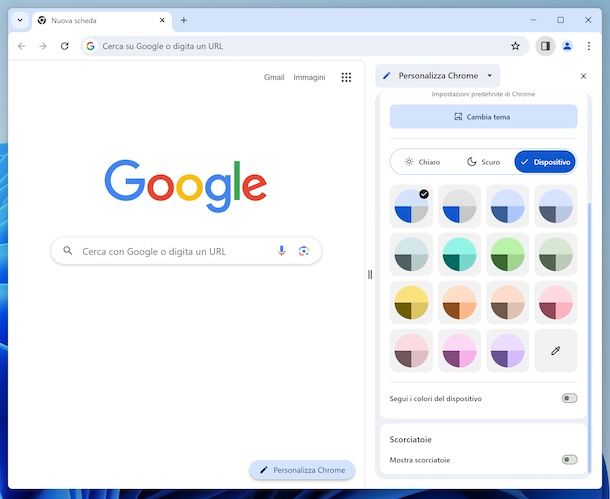This screenshot has width=610, height=499.
Task: Click the forward navigation arrow
Action: 43,46
